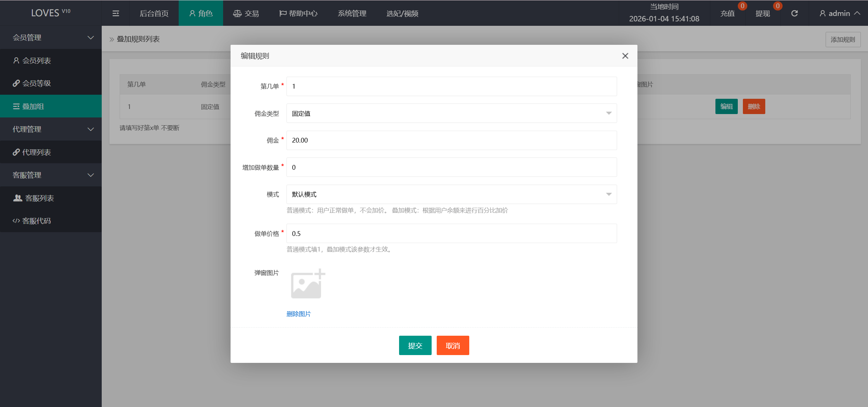
Task: Click the 会员等级 link icon in sidebar
Action: pyautogui.click(x=16, y=83)
